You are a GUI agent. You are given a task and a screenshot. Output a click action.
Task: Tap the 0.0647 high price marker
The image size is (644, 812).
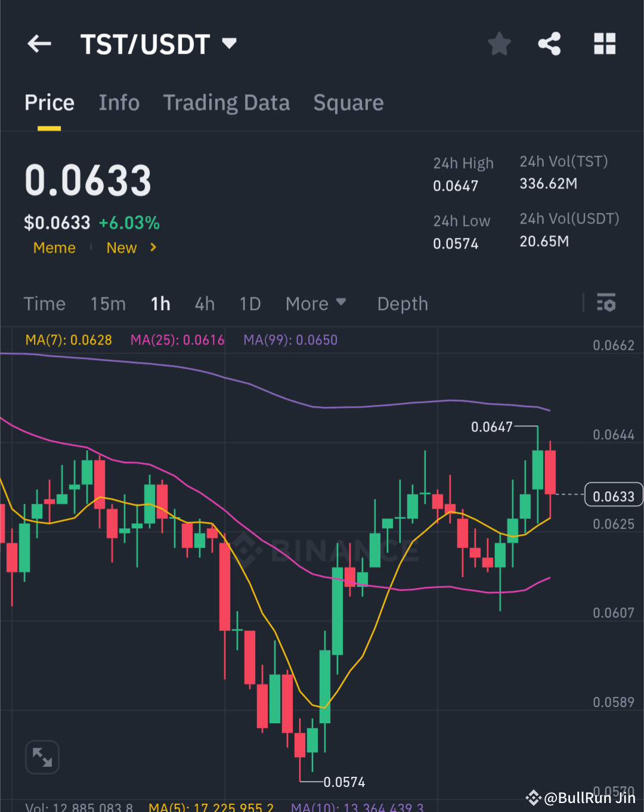click(492, 427)
